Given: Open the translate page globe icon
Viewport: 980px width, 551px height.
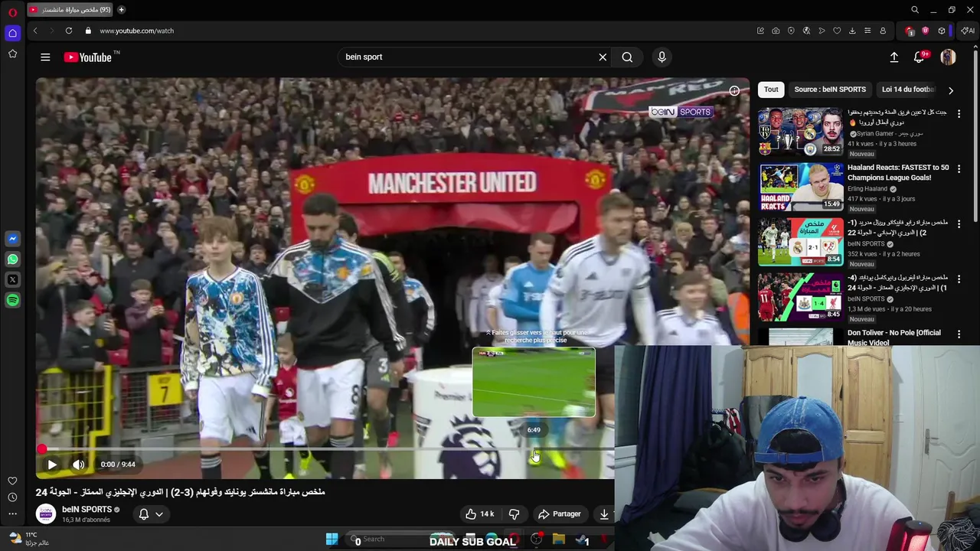Looking at the screenshot, I should coord(806,31).
